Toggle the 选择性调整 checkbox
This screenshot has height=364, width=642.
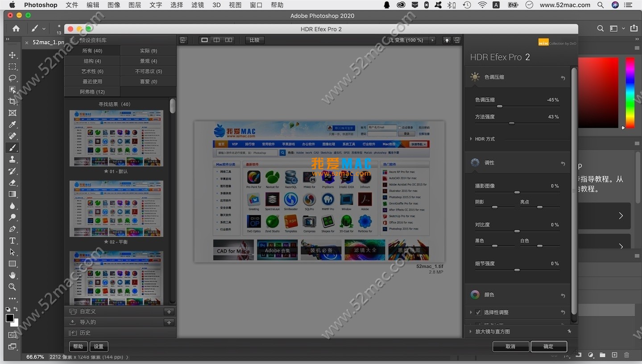tap(478, 312)
